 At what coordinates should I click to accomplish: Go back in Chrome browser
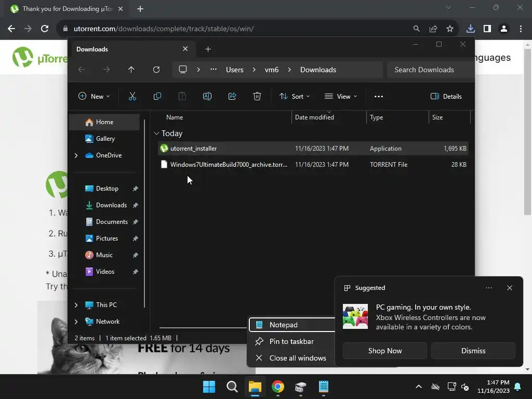pyautogui.click(x=11, y=29)
